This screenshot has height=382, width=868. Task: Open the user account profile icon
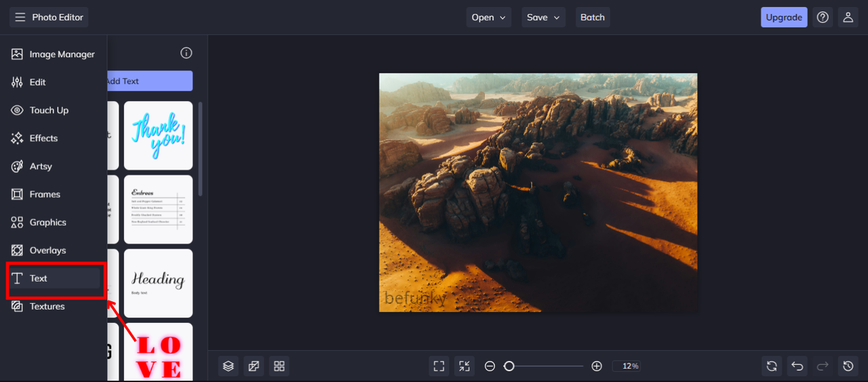(848, 17)
